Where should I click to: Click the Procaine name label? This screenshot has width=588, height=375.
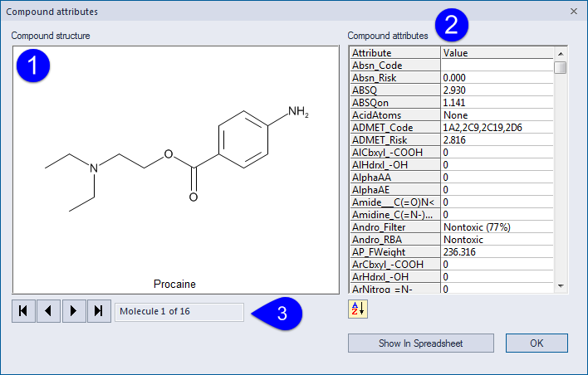174,284
